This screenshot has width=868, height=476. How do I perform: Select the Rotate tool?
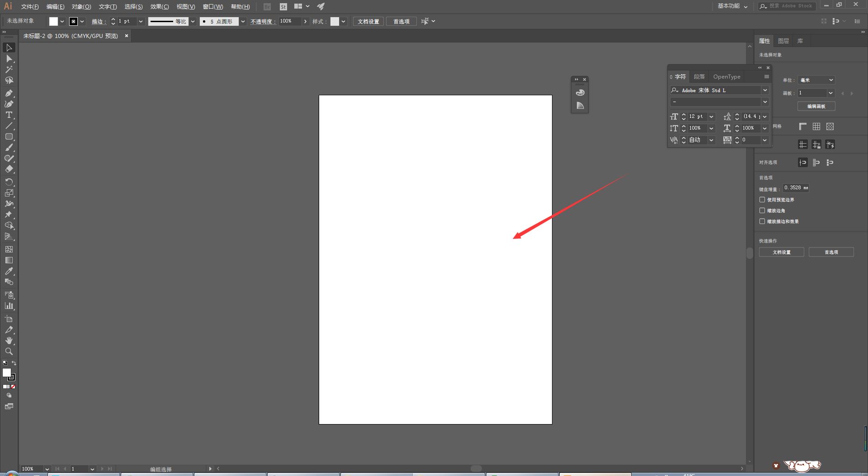click(x=9, y=182)
